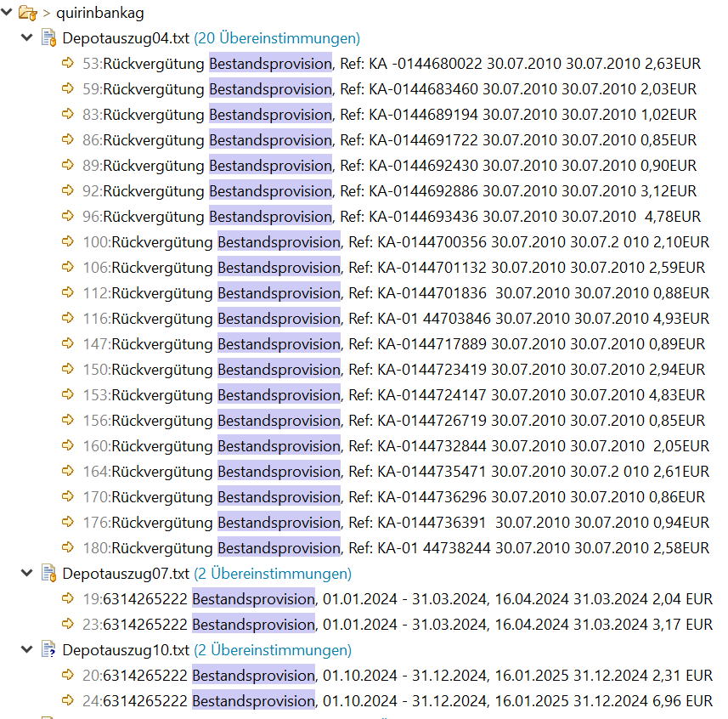Click match arrow icon for line 96
Viewport: 728px width, 719px height.
coord(68,216)
